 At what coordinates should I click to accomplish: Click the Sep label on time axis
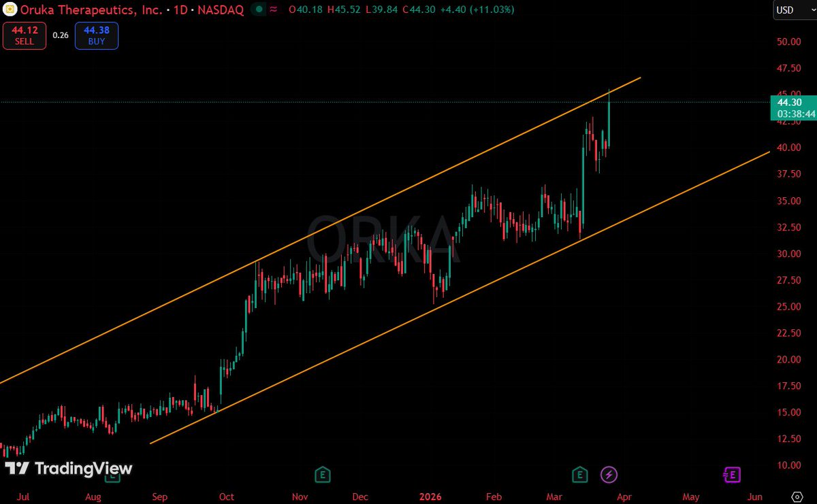pyautogui.click(x=160, y=497)
